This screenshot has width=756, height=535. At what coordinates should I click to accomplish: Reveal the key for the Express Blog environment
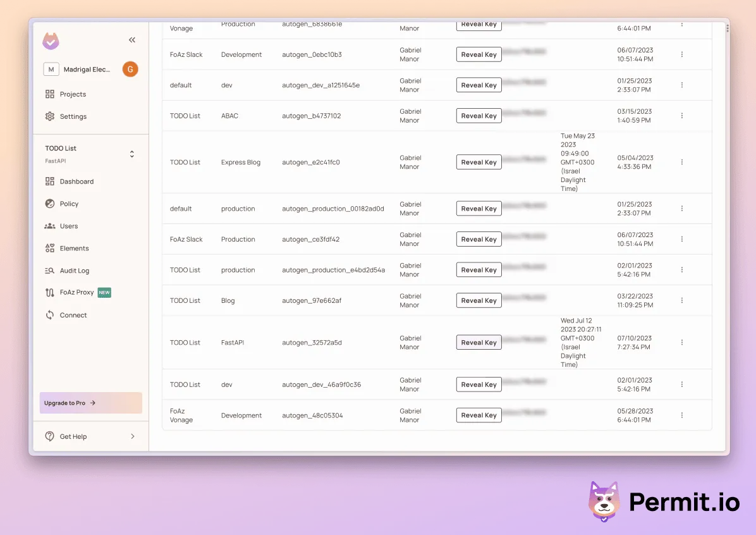(x=479, y=162)
